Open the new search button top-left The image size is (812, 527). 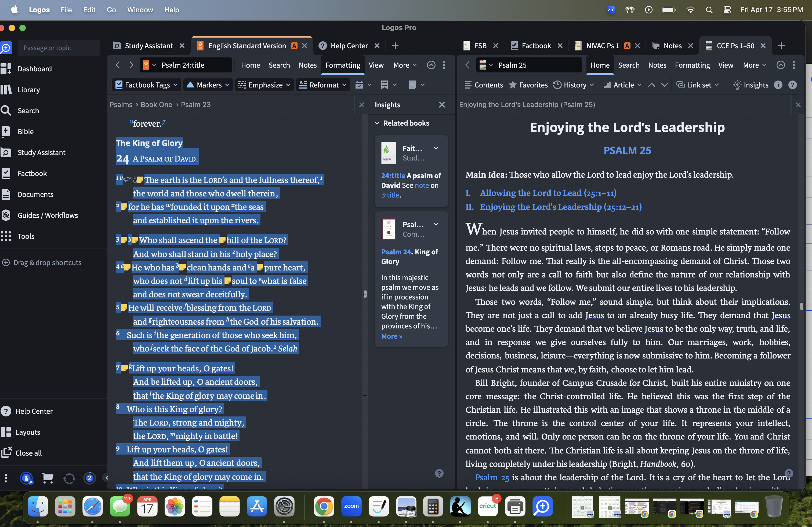[x=6, y=48]
